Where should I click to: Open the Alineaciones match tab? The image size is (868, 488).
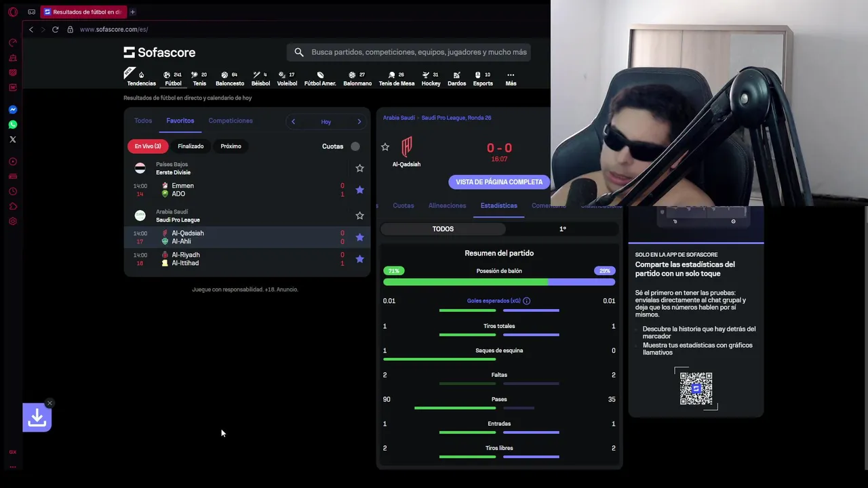(447, 205)
